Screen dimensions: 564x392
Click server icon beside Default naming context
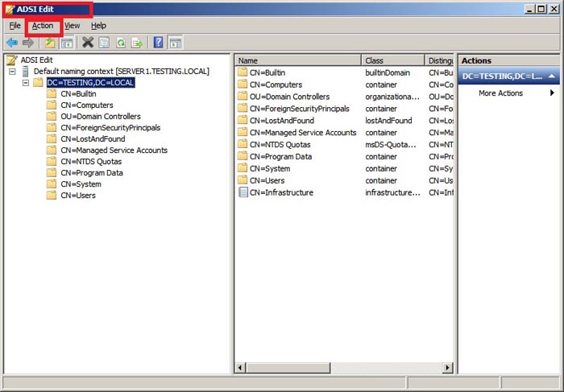(x=25, y=71)
